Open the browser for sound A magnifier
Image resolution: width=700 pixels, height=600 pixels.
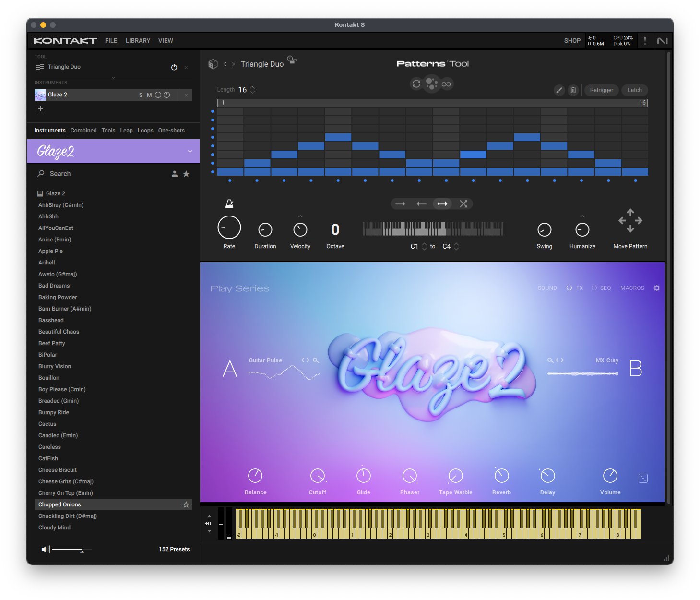pyautogui.click(x=316, y=360)
